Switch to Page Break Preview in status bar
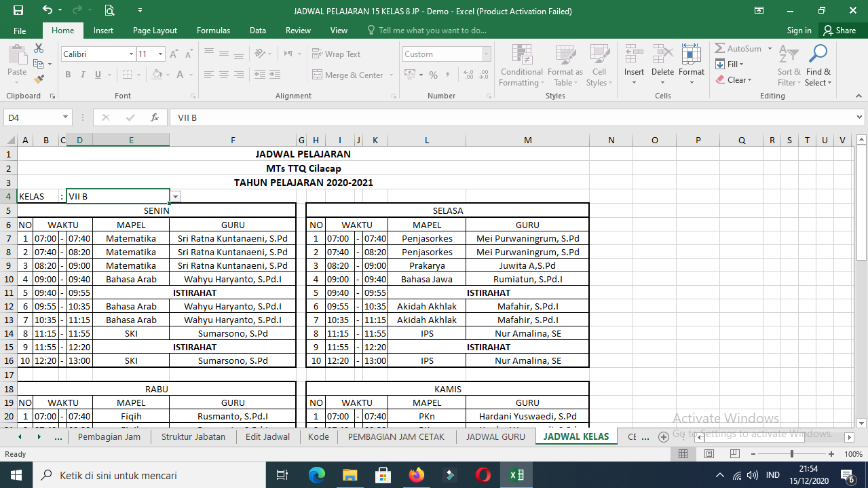Viewport: 868px width, 488px height. tap(734, 454)
